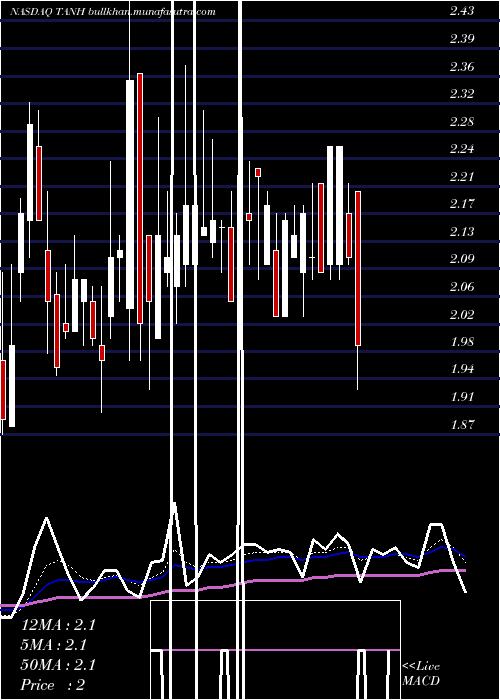
Task: Click the 50MA : 2.1 legend text
Action: 58,665
